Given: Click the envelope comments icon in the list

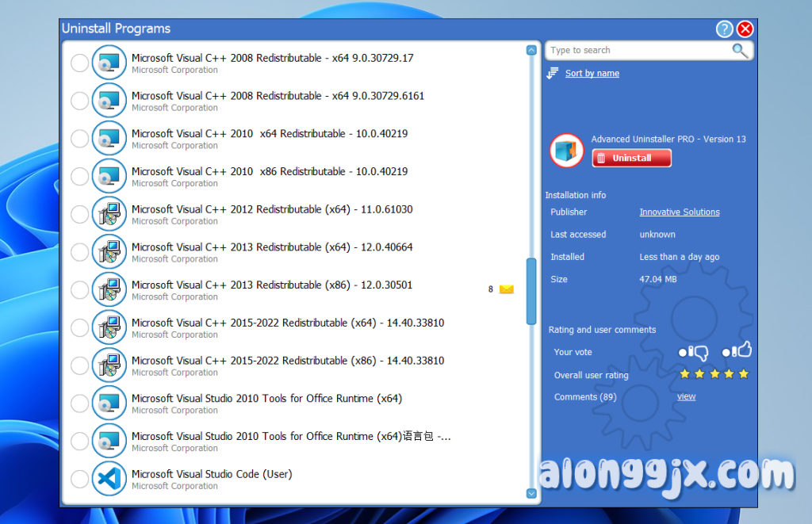Looking at the screenshot, I should coord(506,289).
